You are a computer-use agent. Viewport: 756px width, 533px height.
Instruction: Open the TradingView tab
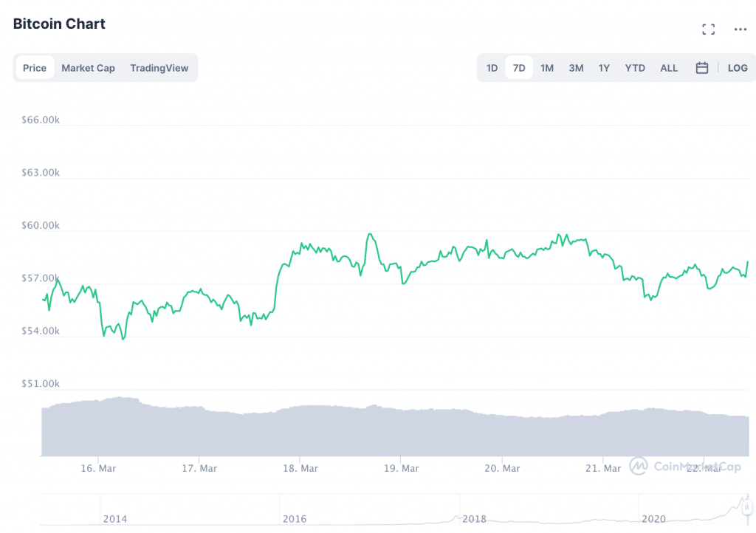[x=159, y=68]
